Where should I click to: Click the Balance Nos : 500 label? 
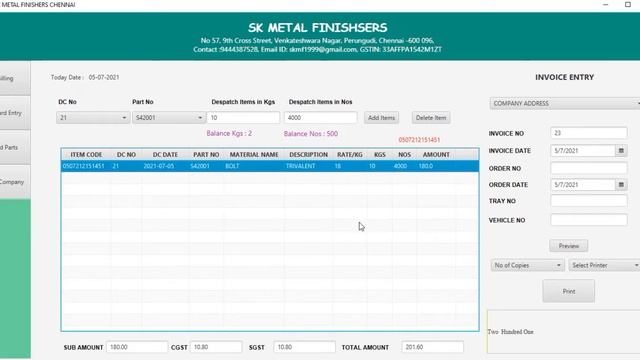[311, 133]
